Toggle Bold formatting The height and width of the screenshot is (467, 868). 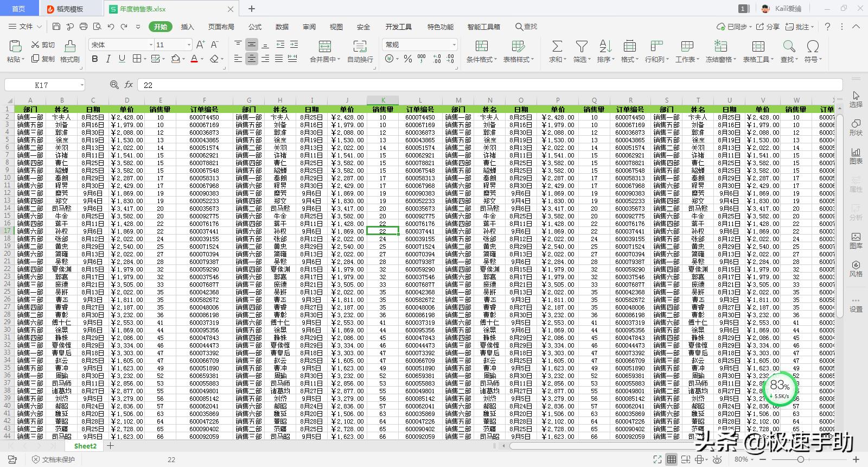pyautogui.click(x=95, y=59)
